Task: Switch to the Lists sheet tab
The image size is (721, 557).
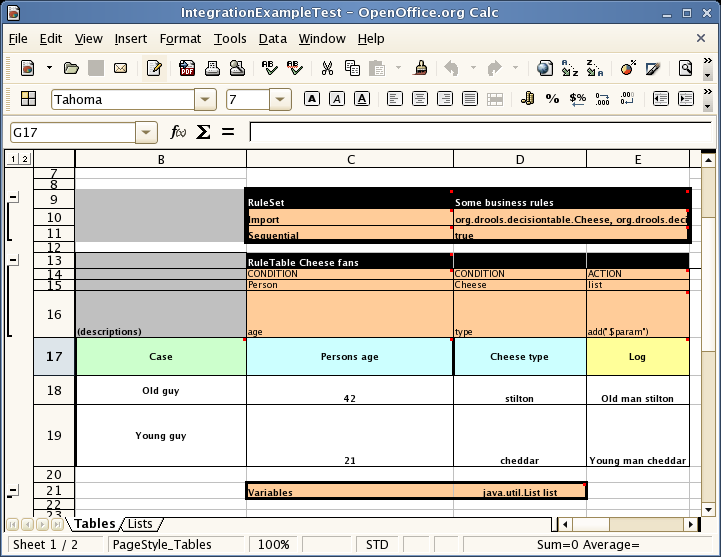Action: click(140, 524)
